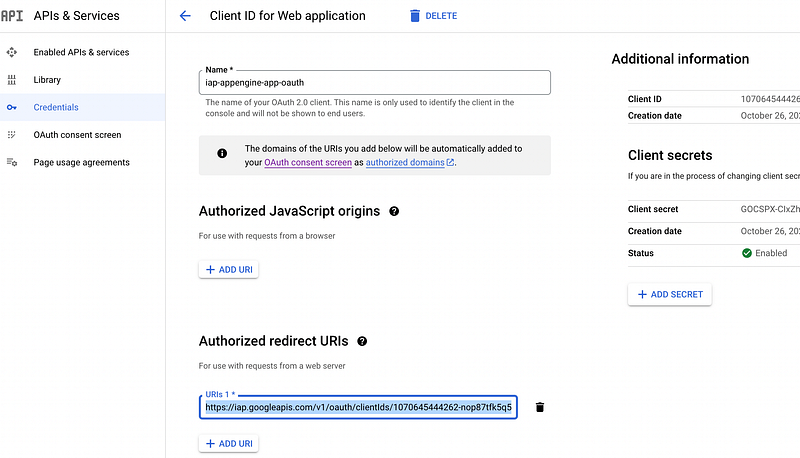Click the Client ID value 107064544426
The height and width of the screenshot is (458, 800).
(770, 99)
